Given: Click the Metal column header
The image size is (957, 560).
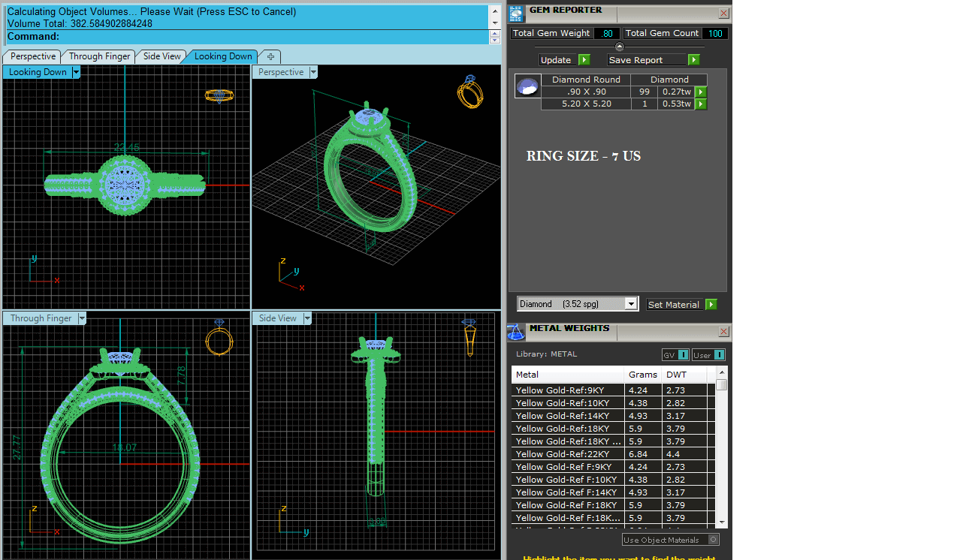Looking at the screenshot, I should click(x=568, y=375).
